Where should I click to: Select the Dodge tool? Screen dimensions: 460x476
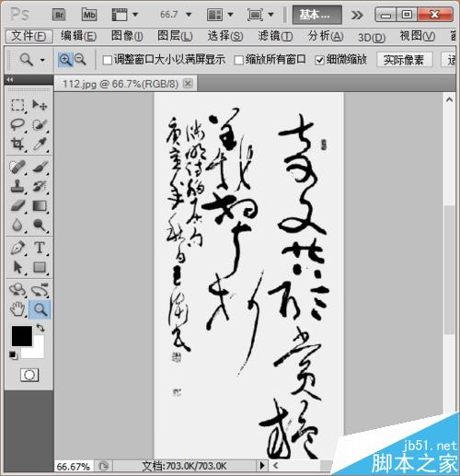click(40, 226)
